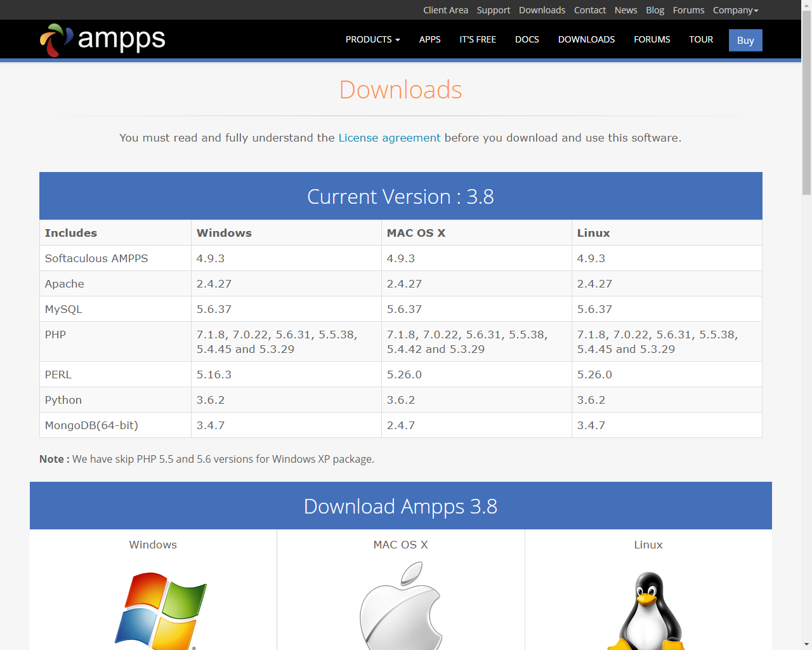Open the Apps nav item
812x650 pixels.
pos(429,39)
